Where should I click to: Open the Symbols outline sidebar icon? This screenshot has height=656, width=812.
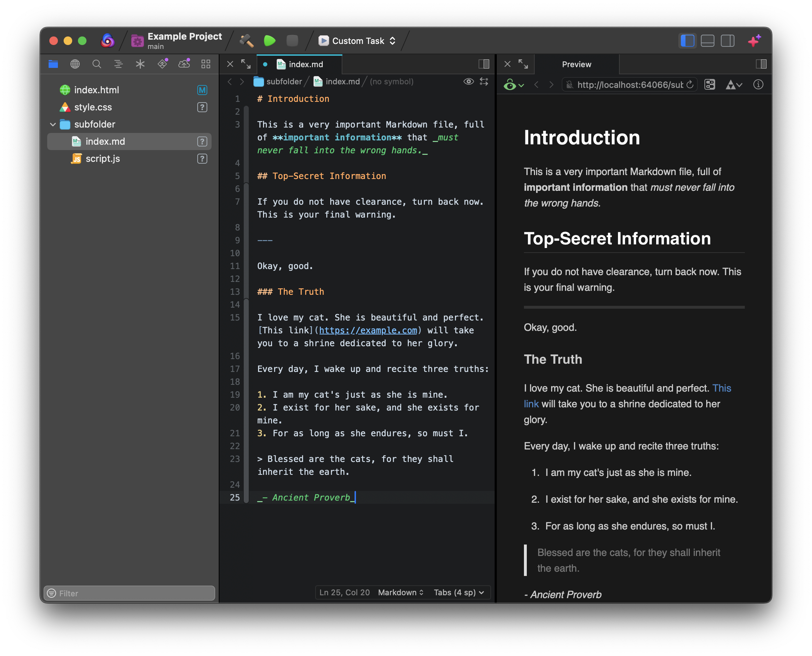118,64
